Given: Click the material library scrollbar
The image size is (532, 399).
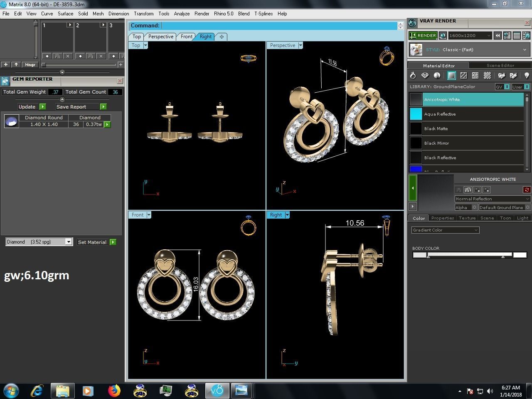Looking at the screenshot, I should point(527,132).
